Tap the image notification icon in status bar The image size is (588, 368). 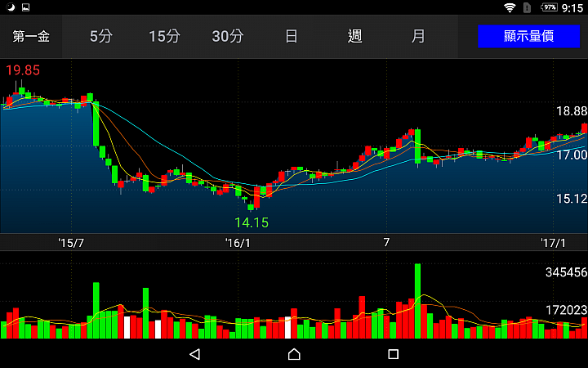point(25,7)
